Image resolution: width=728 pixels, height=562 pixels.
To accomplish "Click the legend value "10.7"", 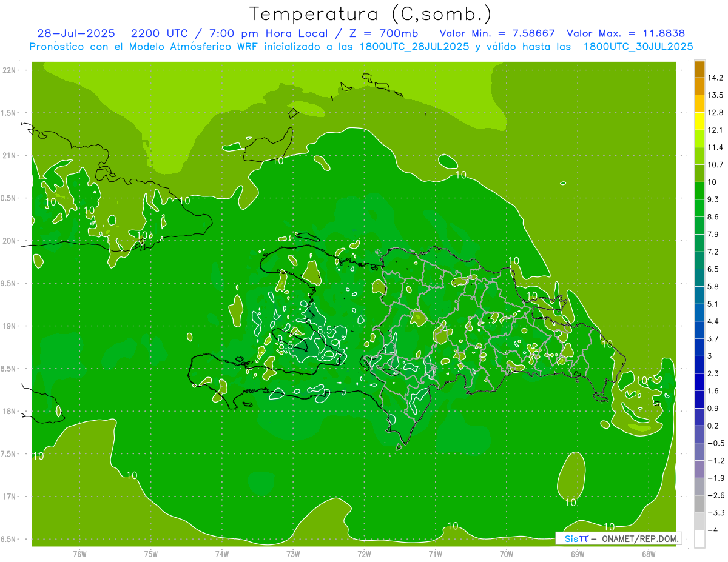I will (x=715, y=165).
